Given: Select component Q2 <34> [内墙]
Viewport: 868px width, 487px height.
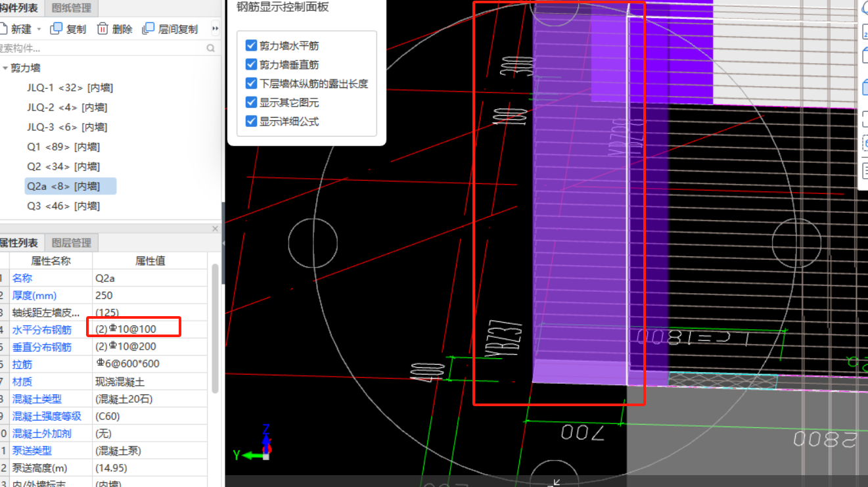Looking at the screenshot, I should tap(64, 166).
